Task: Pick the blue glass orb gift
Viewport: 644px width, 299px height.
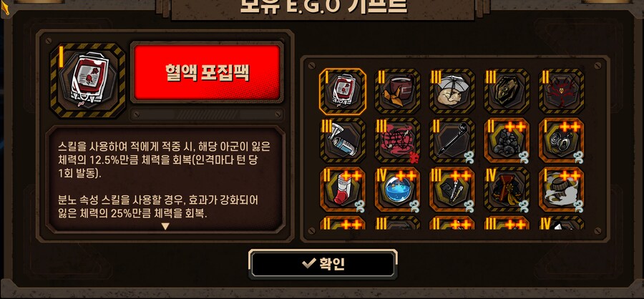Action: click(397, 190)
